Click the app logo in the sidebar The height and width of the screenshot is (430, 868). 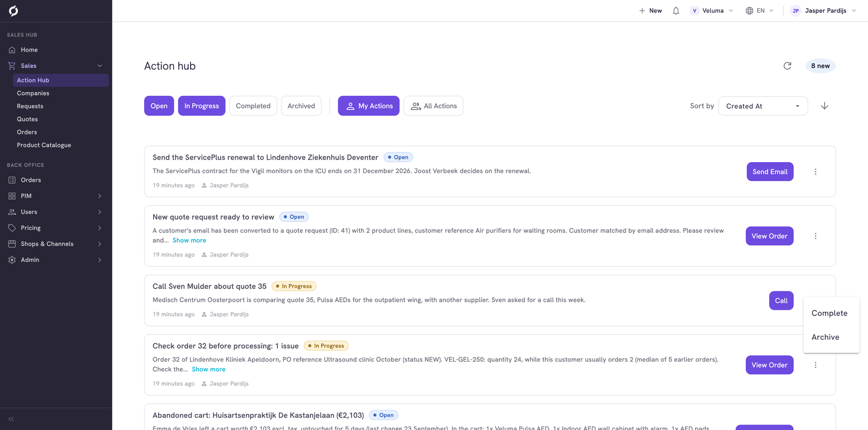coord(13,11)
